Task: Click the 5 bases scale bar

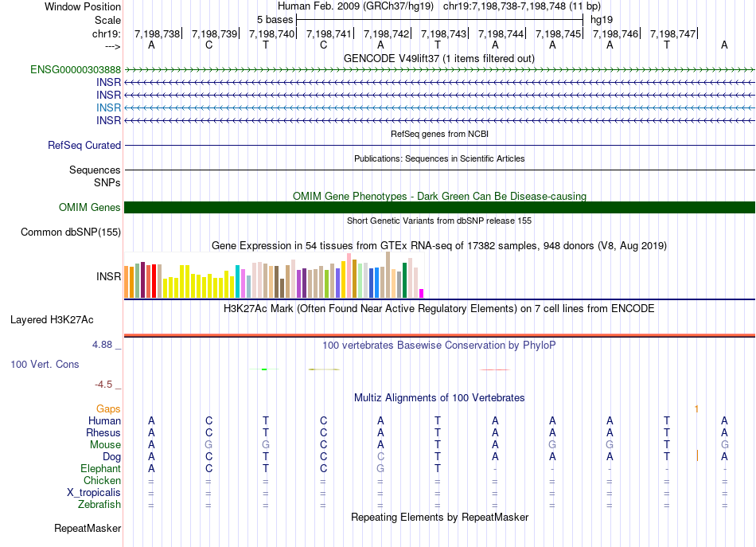Action: [439, 18]
